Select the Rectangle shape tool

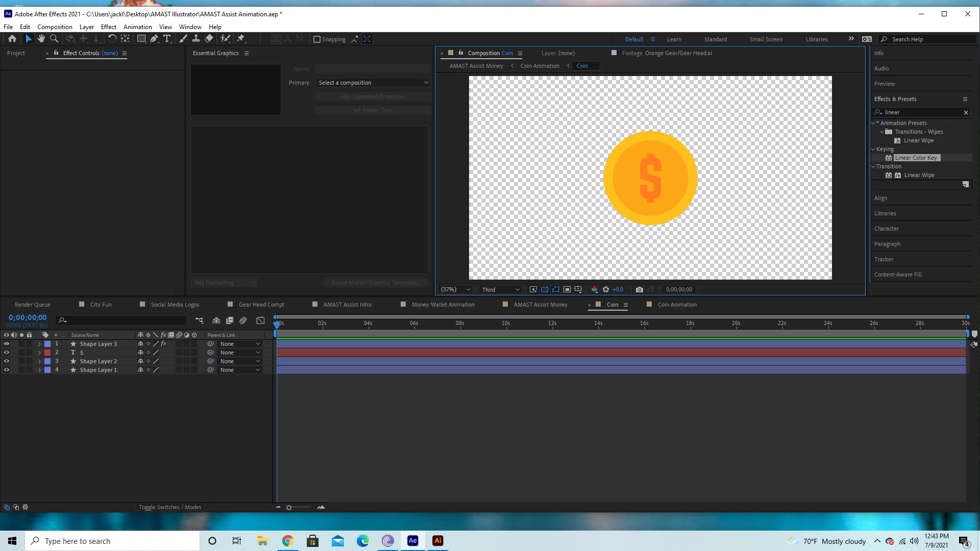(x=141, y=39)
